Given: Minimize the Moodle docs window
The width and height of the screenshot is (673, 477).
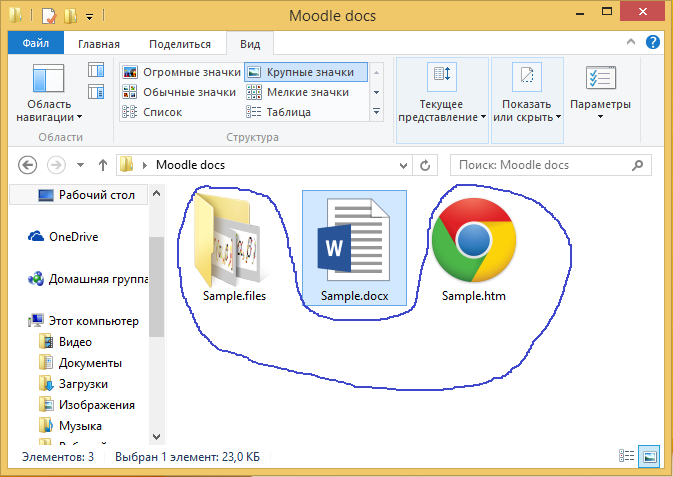Looking at the screenshot, I should 580,13.
